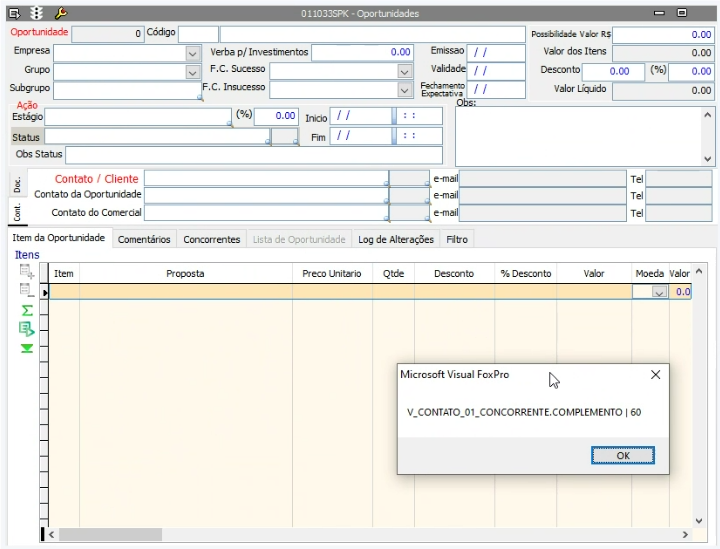The image size is (720, 549).
Task: Expand the Empresa dropdown
Action: [193, 52]
